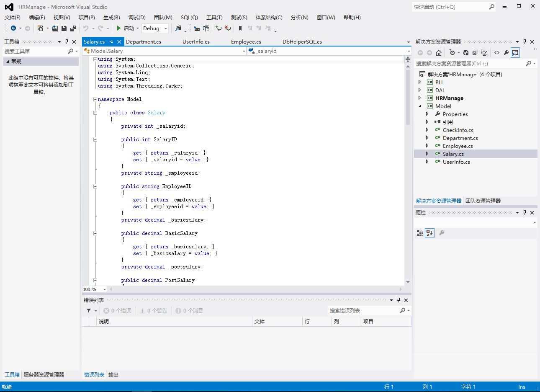Click the preview selected items icon
The width and height of the screenshot is (540, 392).
[x=515, y=53]
